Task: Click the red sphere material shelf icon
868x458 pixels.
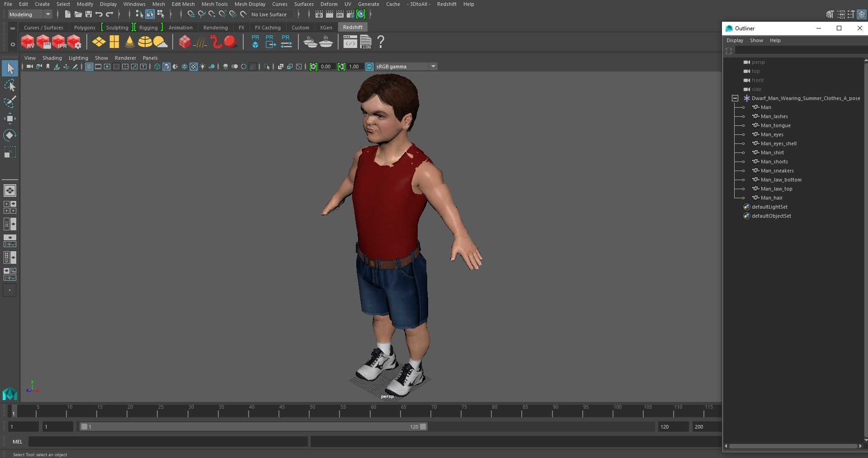Action: point(231,42)
